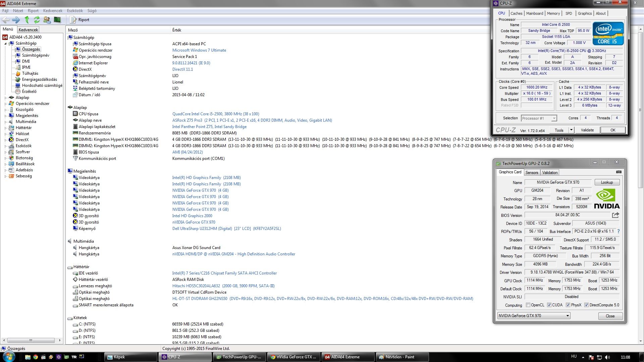Open Energiagazdálkodás in the tree
The width and height of the screenshot is (644, 362).
coord(39,79)
